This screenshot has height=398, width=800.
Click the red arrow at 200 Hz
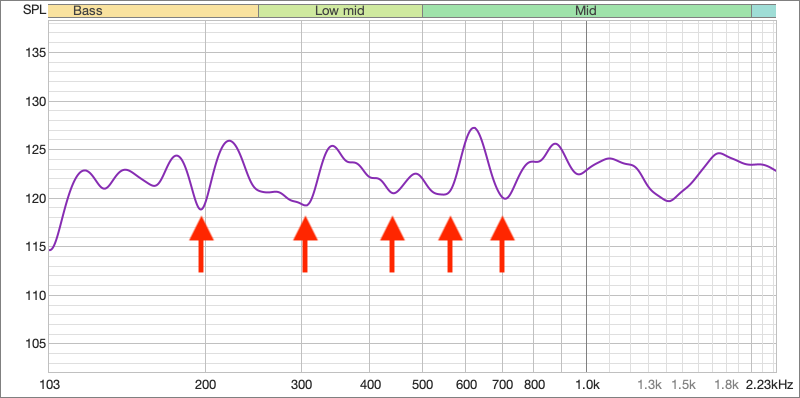tap(201, 244)
